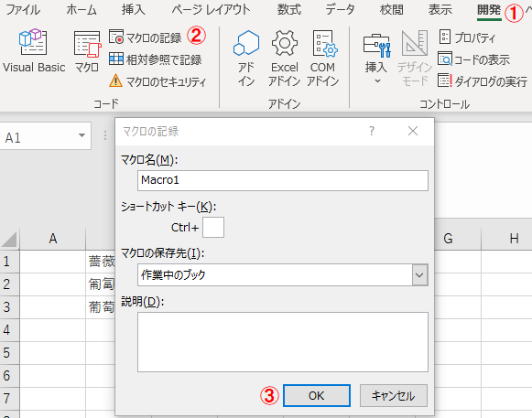532x418 pixels.
Task: Start マクロの記録 in ribbon
Action: tap(146, 38)
